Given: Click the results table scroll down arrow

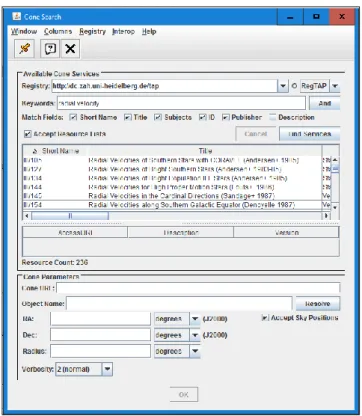Looking at the screenshot, I should pos(335,207).
